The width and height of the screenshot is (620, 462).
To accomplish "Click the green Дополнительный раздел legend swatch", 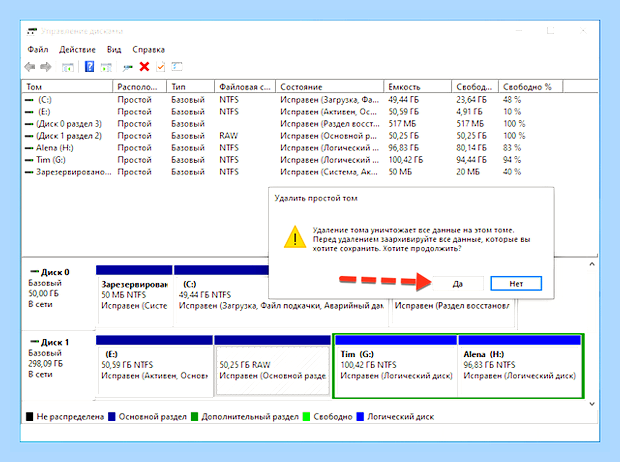I will coord(194,417).
